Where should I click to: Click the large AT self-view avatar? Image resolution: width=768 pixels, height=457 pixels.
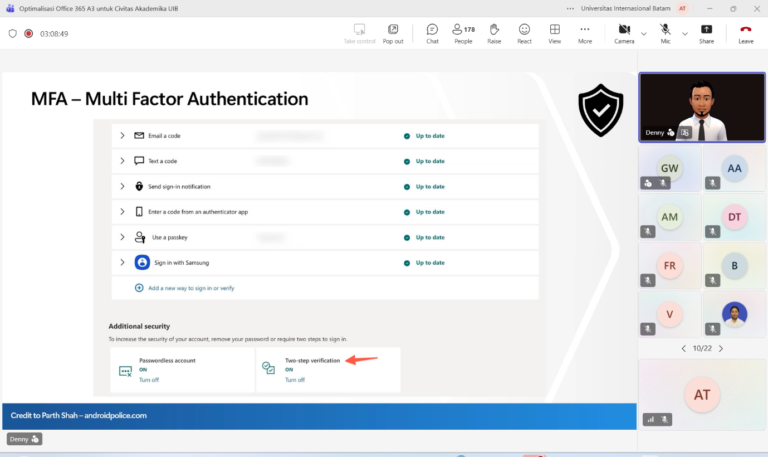click(702, 394)
